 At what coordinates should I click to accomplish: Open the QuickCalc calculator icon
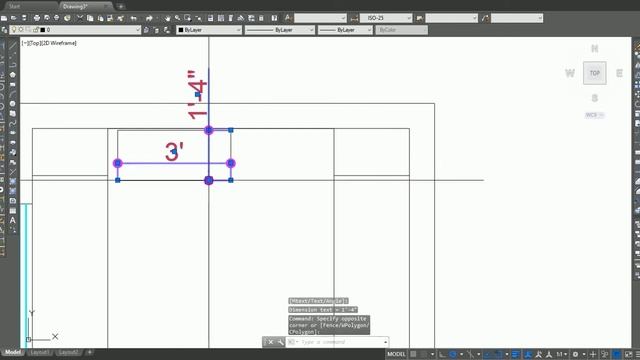tap(262, 18)
